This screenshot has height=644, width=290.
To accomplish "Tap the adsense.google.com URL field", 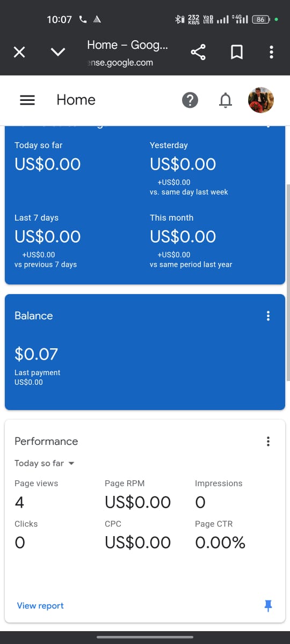I will (x=120, y=63).
